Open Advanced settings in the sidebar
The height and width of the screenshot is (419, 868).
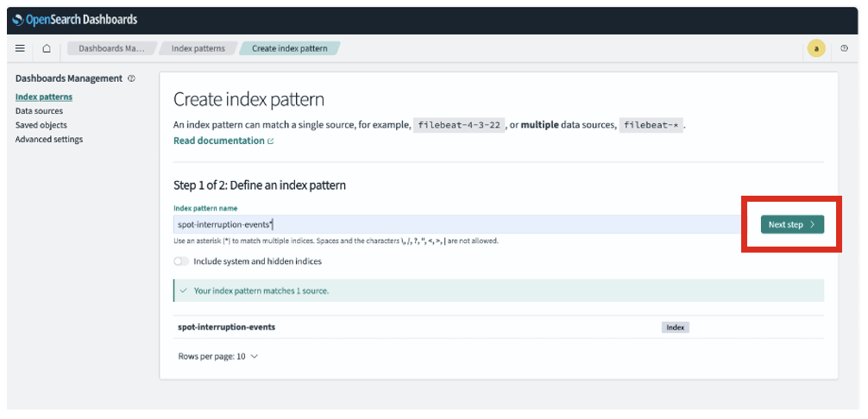pos(49,140)
